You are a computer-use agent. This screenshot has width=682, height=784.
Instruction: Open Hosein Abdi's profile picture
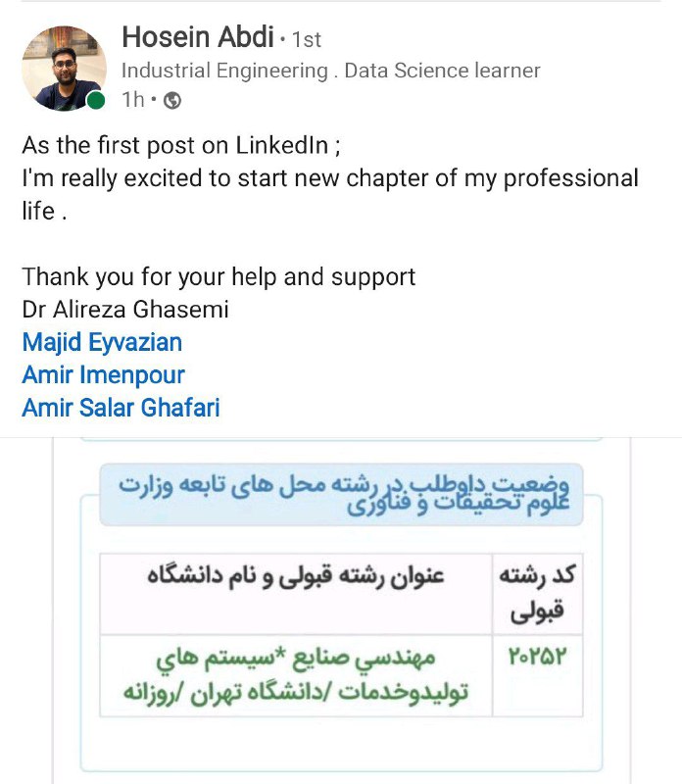pos(64,68)
